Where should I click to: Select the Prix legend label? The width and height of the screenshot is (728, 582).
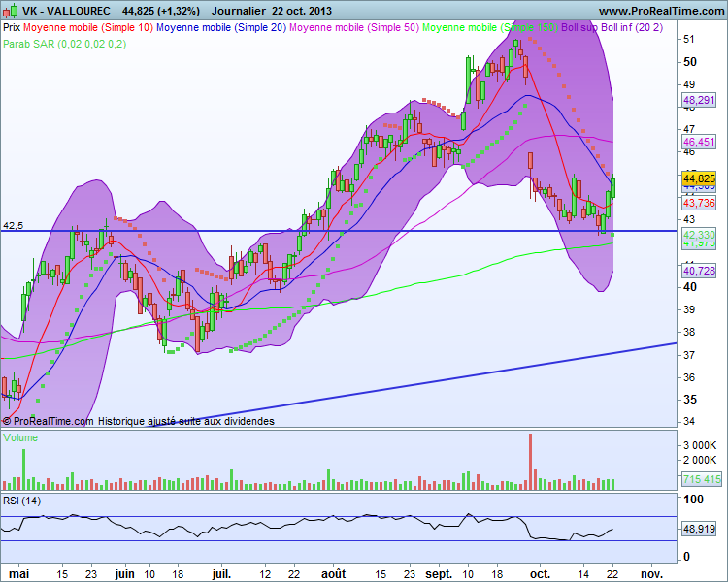(x=12, y=27)
